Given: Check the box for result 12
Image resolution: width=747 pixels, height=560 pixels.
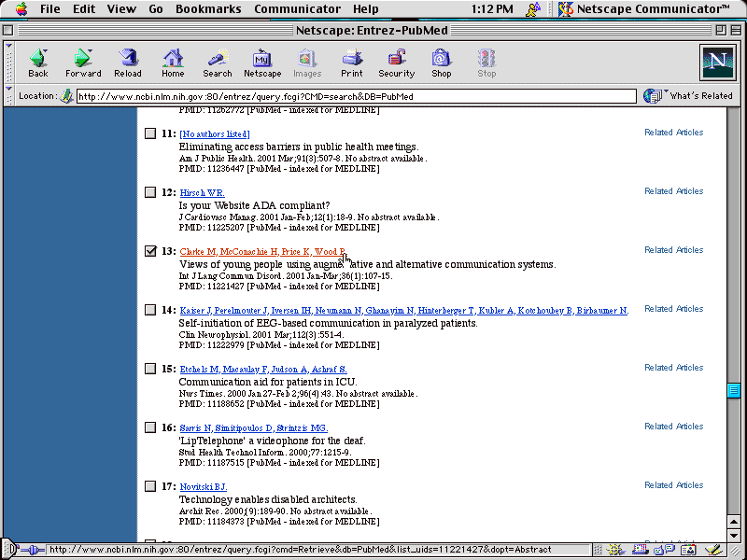Looking at the screenshot, I should click(150, 192).
